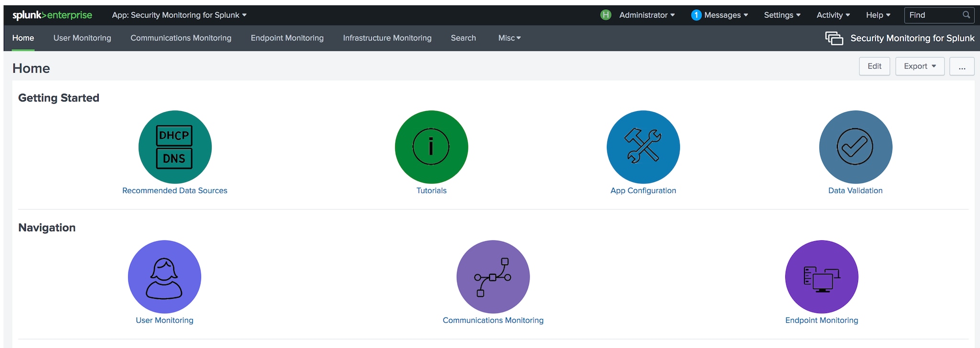Viewport: 980px width, 348px height.
Task: Follow the Tutorials text link
Action: [432, 191]
